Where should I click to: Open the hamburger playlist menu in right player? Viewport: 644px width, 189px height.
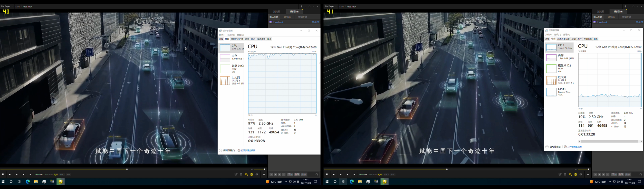point(588,174)
